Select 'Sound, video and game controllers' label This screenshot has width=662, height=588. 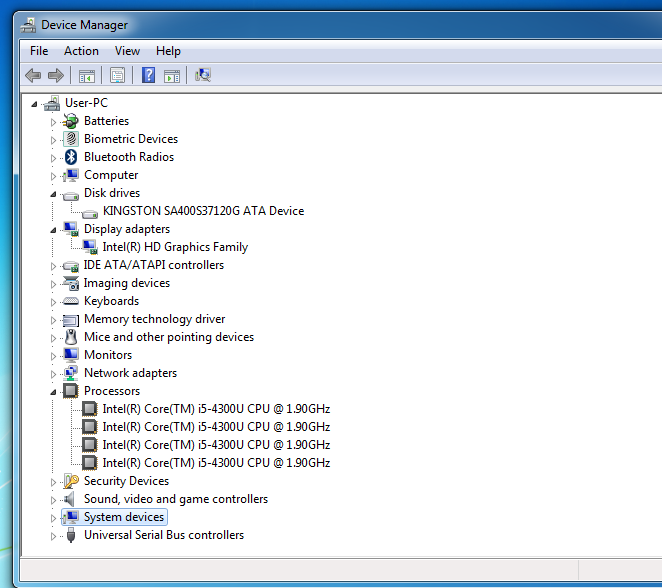coord(176,499)
